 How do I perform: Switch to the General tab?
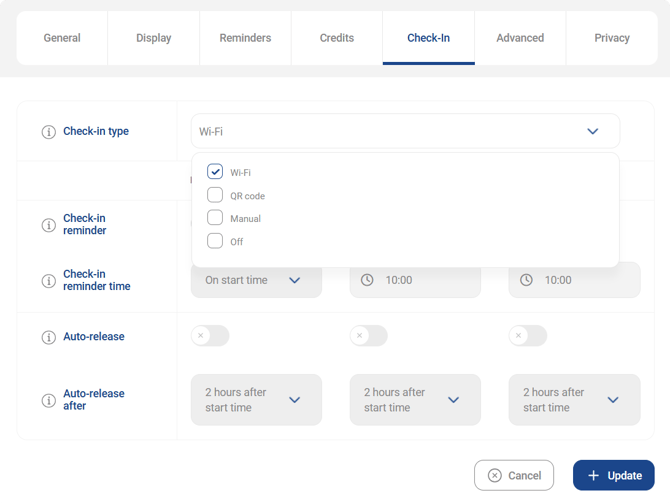tap(62, 38)
